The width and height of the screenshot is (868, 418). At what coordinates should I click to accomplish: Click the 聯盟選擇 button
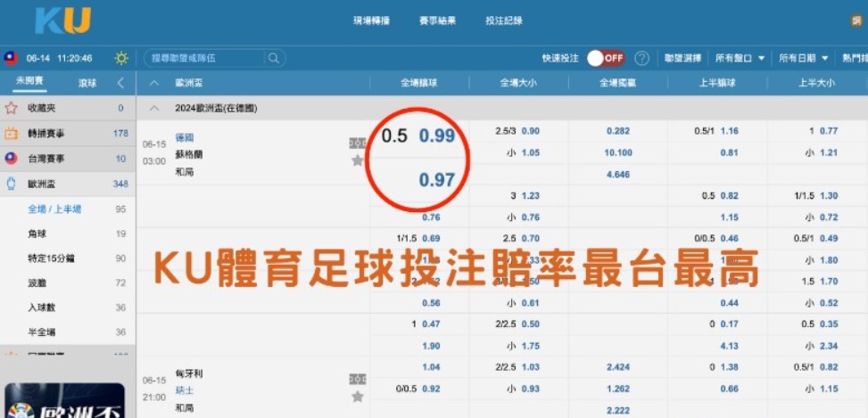pos(682,58)
